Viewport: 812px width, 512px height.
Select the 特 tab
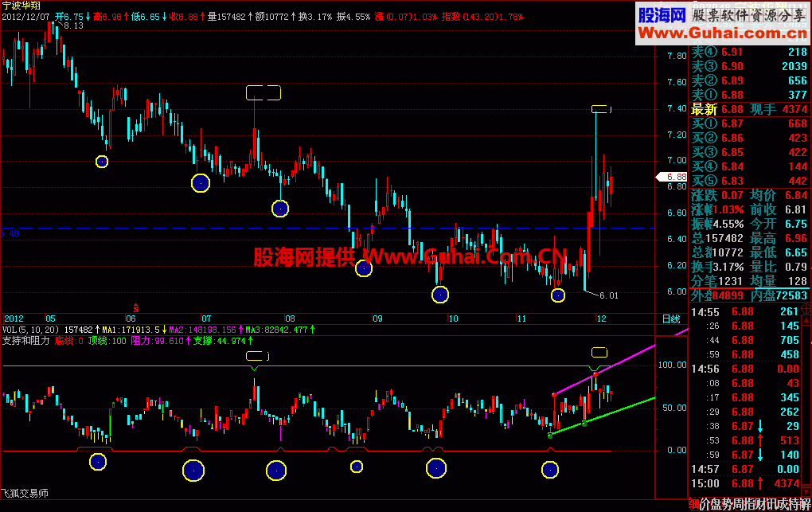click(794, 504)
